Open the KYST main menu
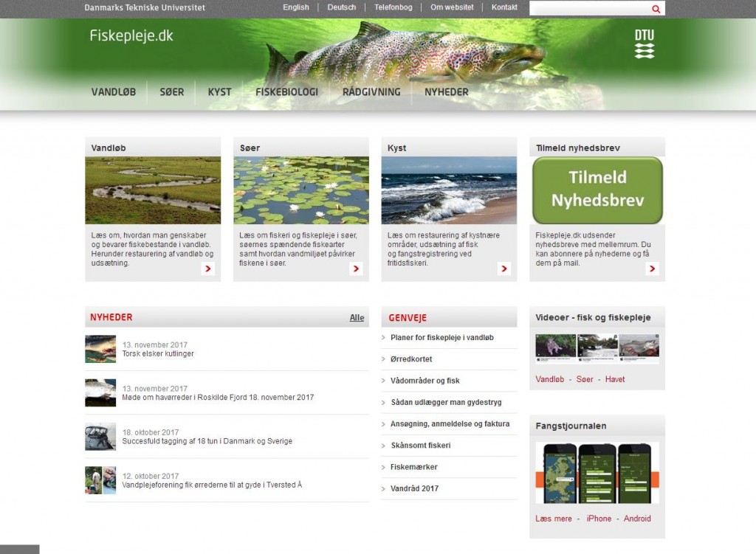This screenshot has height=554, width=756. click(219, 92)
